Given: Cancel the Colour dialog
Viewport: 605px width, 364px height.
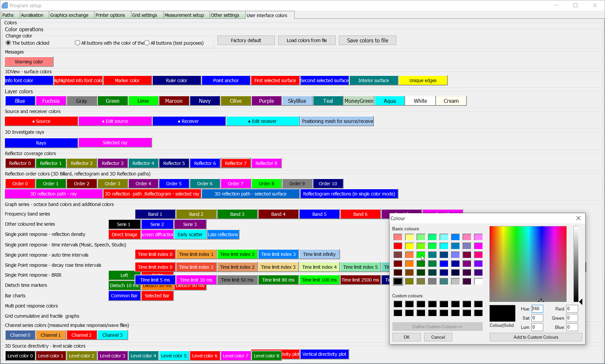Looking at the screenshot, I should (x=438, y=337).
